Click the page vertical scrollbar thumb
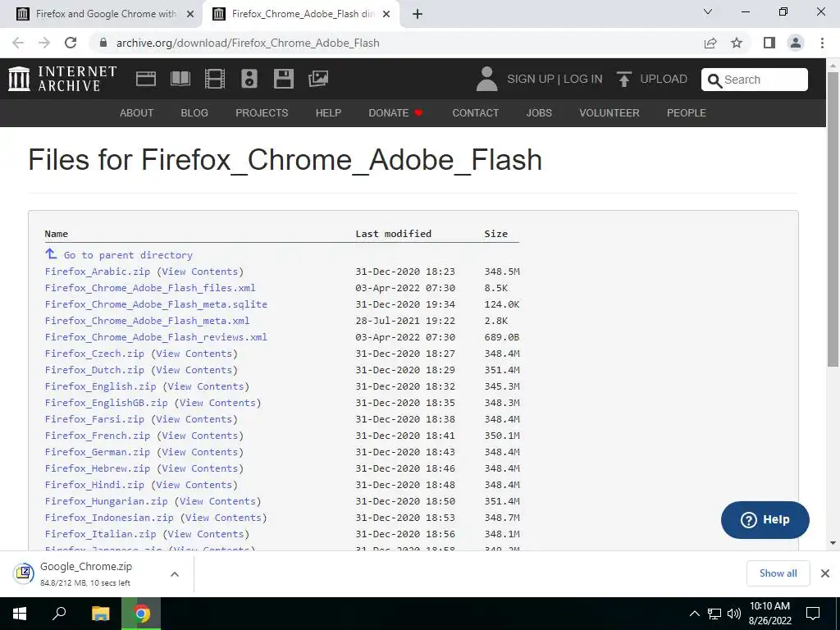 [x=833, y=220]
